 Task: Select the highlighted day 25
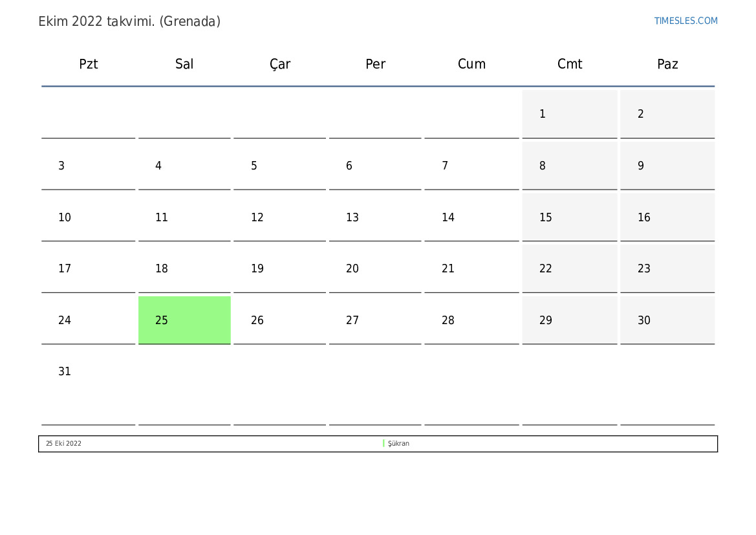184,320
